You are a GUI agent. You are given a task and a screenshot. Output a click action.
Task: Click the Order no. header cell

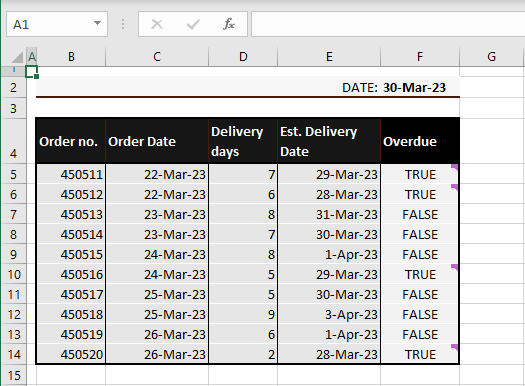pos(71,141)
